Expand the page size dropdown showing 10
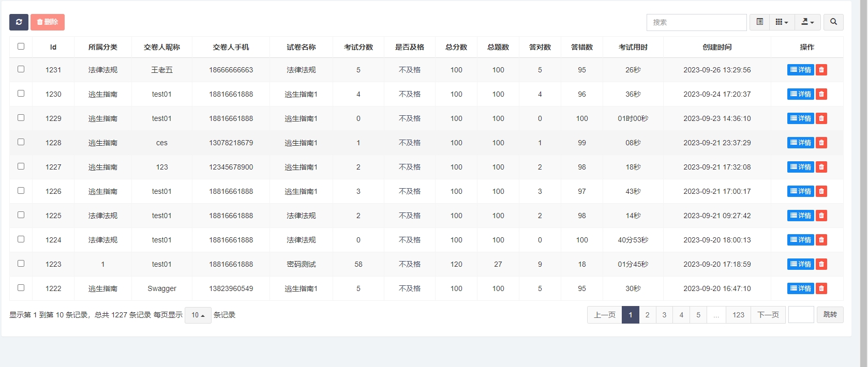This screenshot has height=367, width=868. point(198,315)
